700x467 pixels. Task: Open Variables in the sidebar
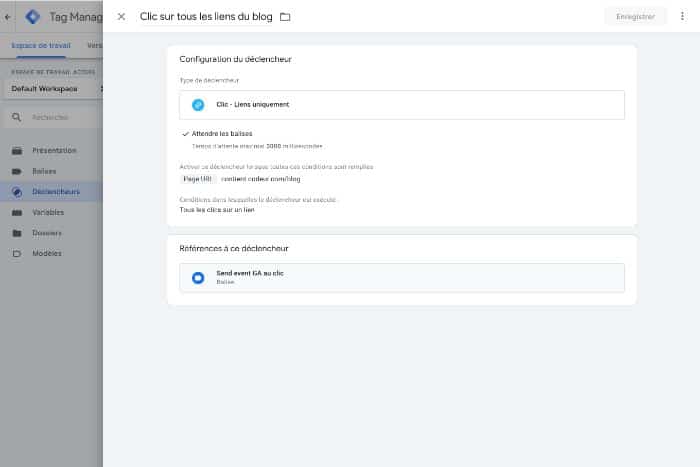(x=48, y=212)
